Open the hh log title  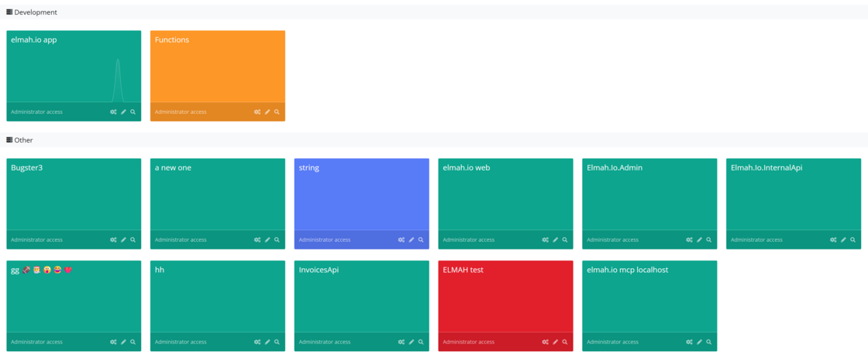pos(160,270)
